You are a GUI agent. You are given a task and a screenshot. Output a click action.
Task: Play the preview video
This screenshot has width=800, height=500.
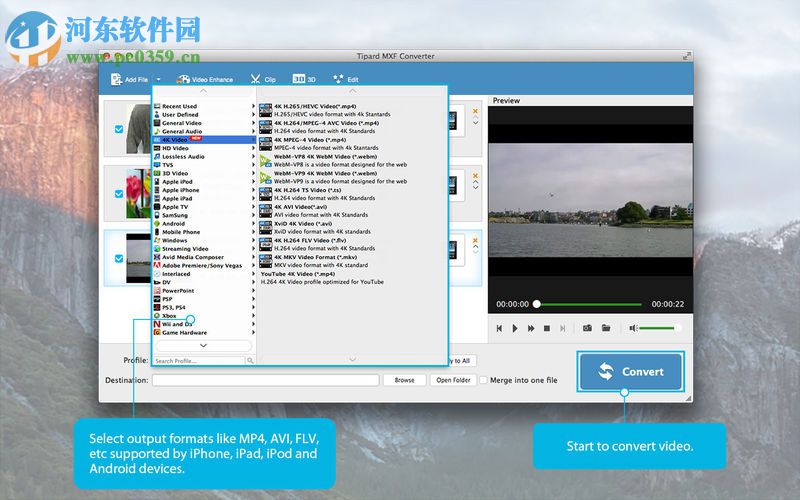(x=515, y=328)
